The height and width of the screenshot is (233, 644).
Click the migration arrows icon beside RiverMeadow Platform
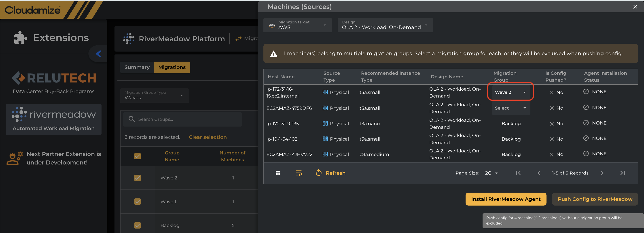point(238,39)
